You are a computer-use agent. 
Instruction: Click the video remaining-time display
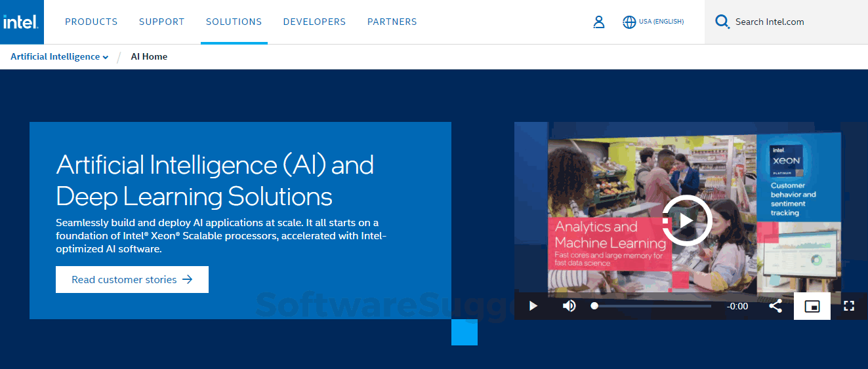pyautogui.click(x=737, y=306)
